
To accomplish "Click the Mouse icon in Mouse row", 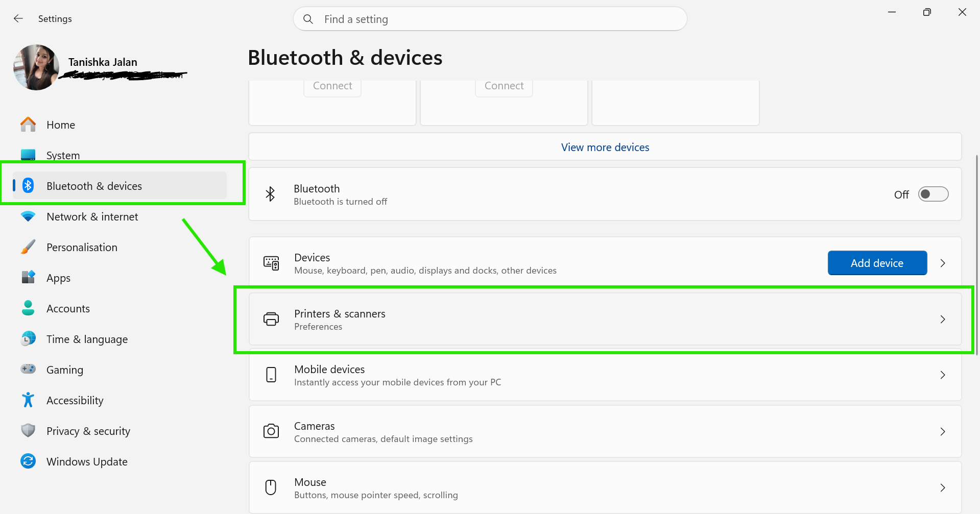I will 271,487.
